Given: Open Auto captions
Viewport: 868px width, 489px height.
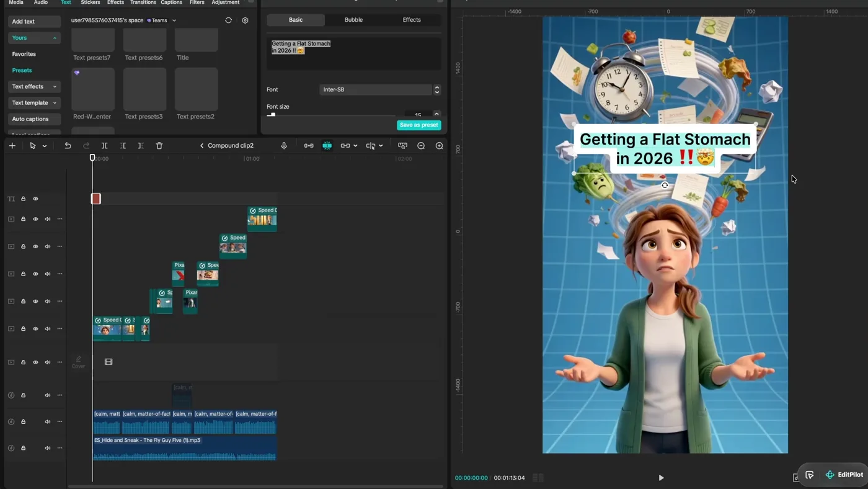Looking at the screenshot, I should click(x=34, y=119).
